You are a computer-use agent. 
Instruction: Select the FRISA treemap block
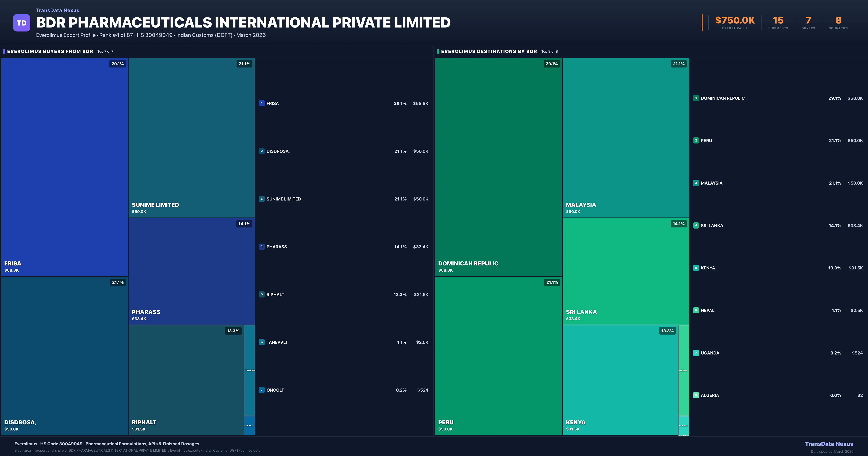pyautogui.click(x=64, y=167)
